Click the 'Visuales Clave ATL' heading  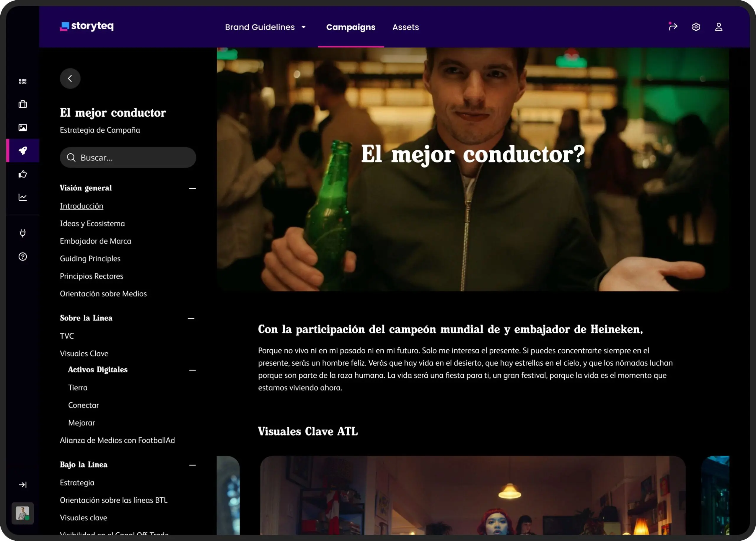click(x=308, y=431)
